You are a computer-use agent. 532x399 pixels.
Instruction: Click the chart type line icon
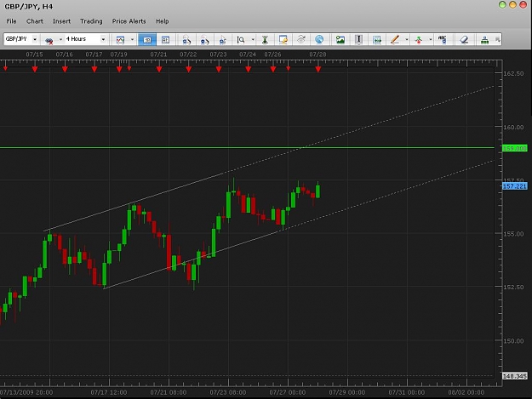click(121, 40)
